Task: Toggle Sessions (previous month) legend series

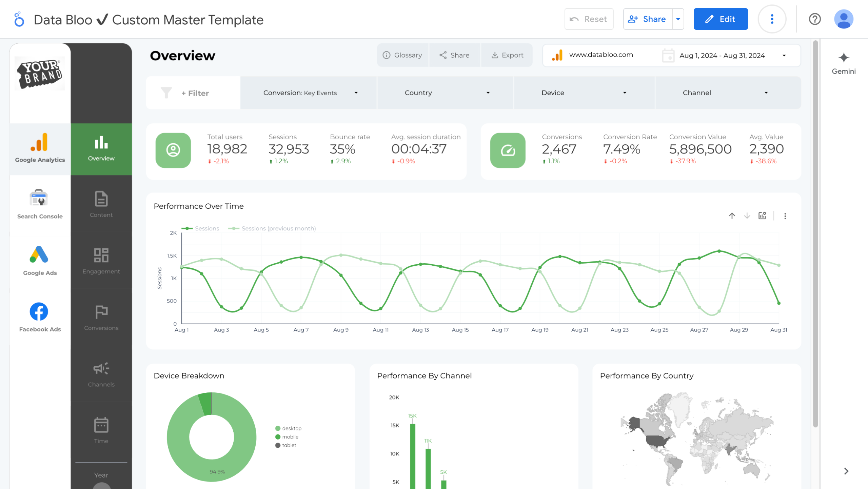Action: point(272,228)
